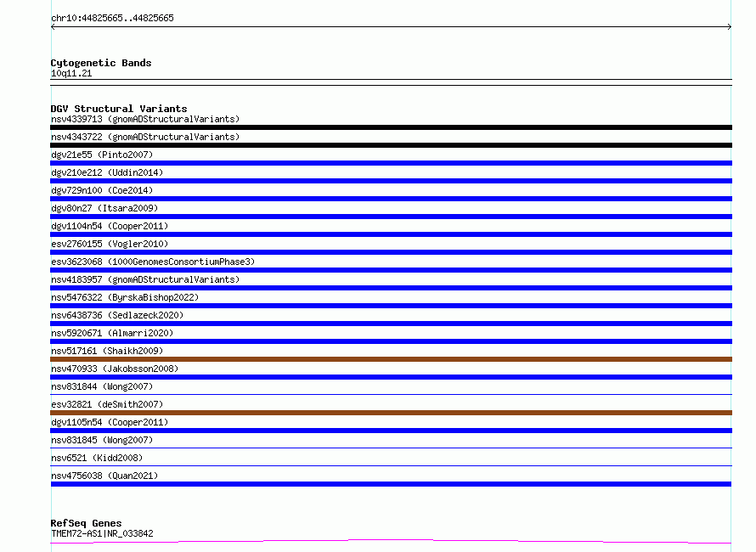Select esv3623068 (1000GenomesConsortiumPhase3) label
Screen dimensions: 756x552
[153, 262]
